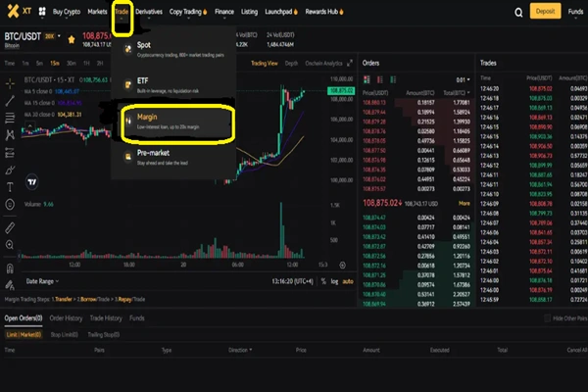Select the Stop Limit(0) sub-tab

coord(64,334)
